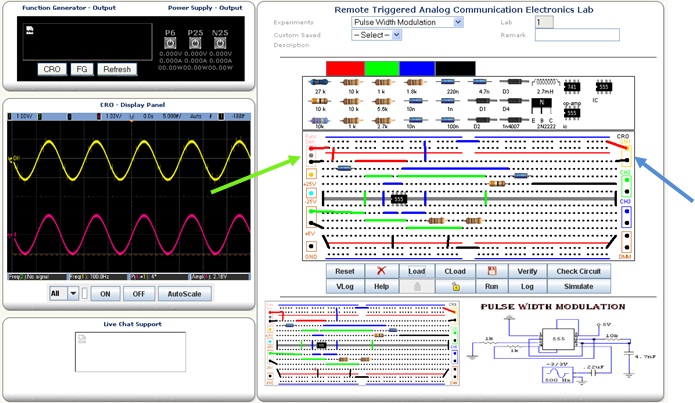The image size is (695, 403).
Task: Open the Experiments dropdown
Action: (x=406, y=21)
